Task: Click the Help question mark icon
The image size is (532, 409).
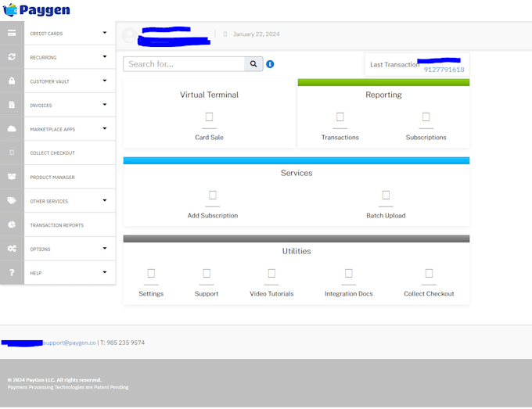Action: 12,272
